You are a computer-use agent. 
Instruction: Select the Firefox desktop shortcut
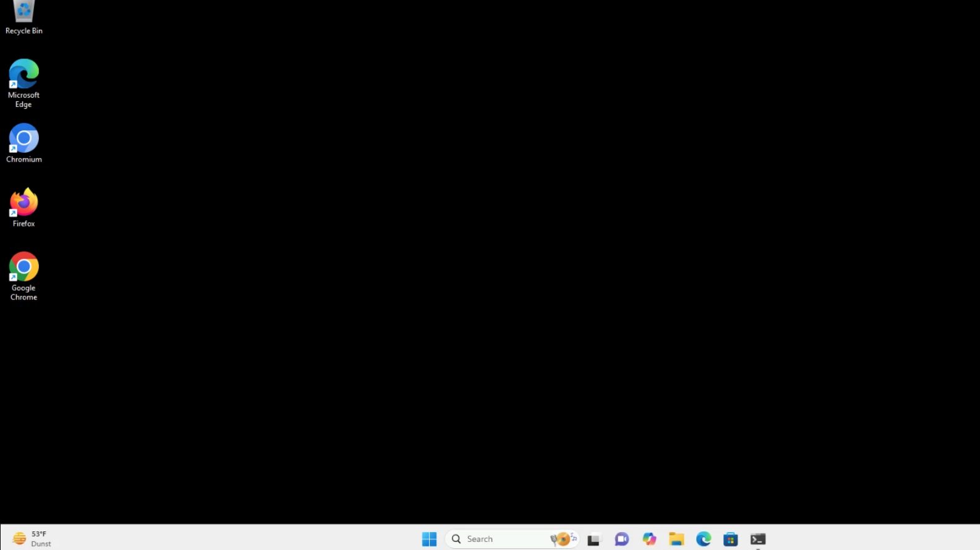23,208
